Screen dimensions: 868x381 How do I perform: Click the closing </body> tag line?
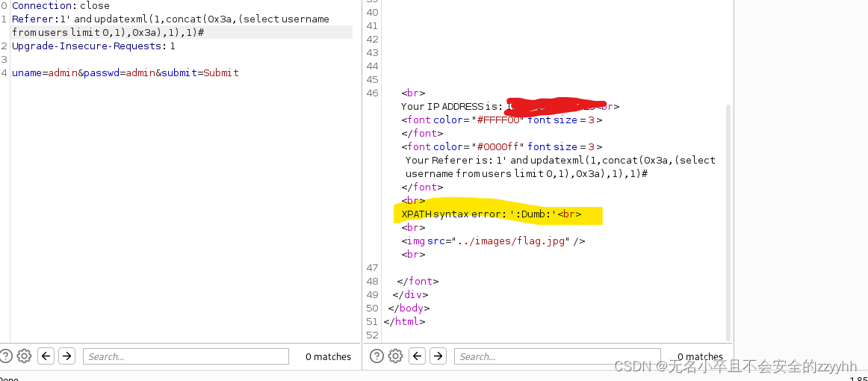click(409, 308)
